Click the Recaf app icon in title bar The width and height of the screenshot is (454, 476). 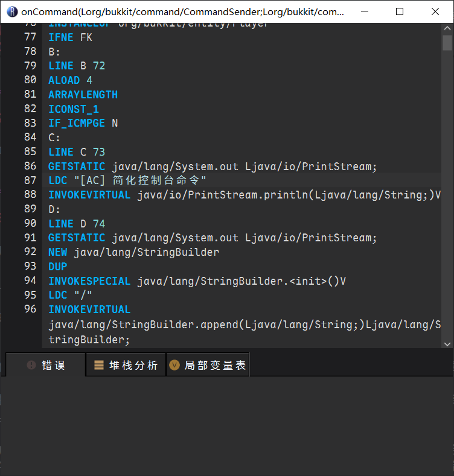click(x=11, y=11)
